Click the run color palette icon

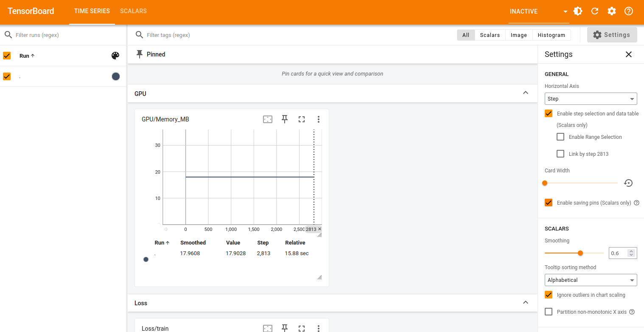coord(115,56)
